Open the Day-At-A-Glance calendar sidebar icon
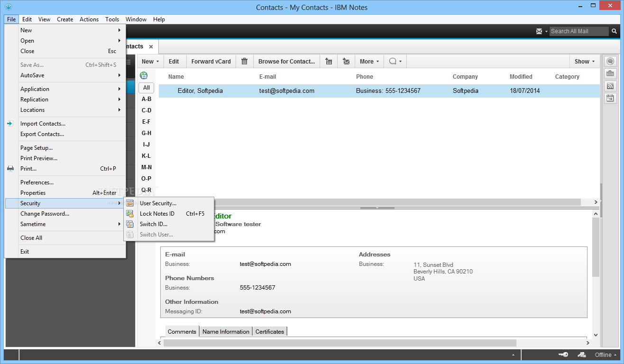This screenshot has width=624, height=364. coord(610,98)
